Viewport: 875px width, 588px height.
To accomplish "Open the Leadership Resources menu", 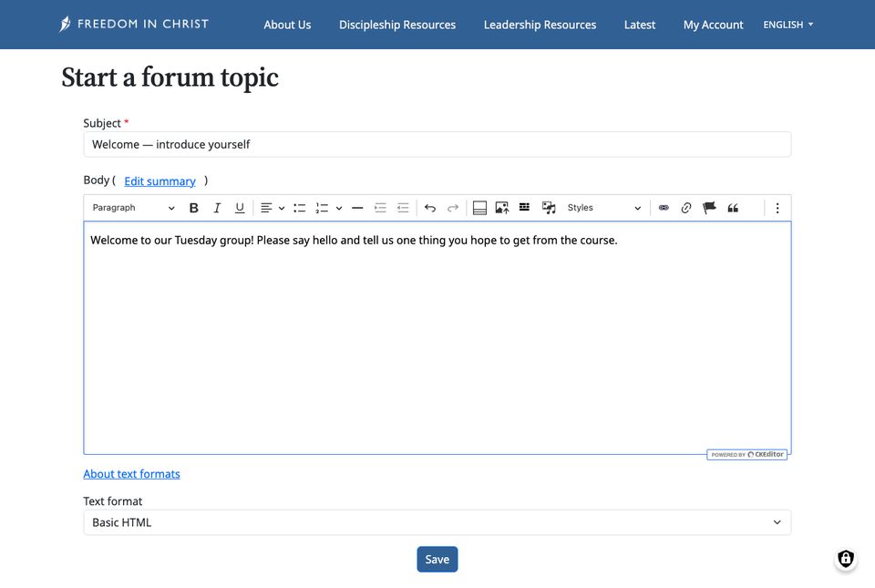I will (540, 25).
